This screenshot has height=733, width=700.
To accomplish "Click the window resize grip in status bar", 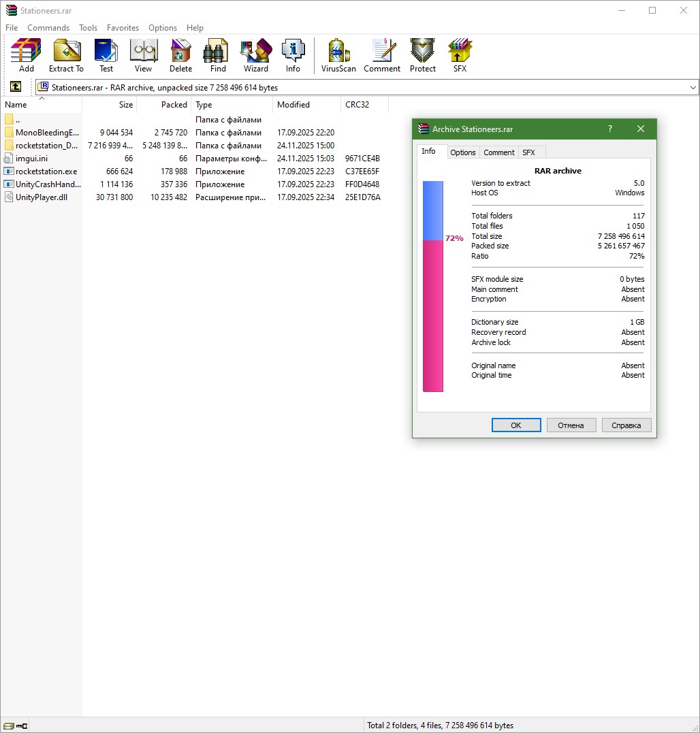I will (x=695, y=728).
